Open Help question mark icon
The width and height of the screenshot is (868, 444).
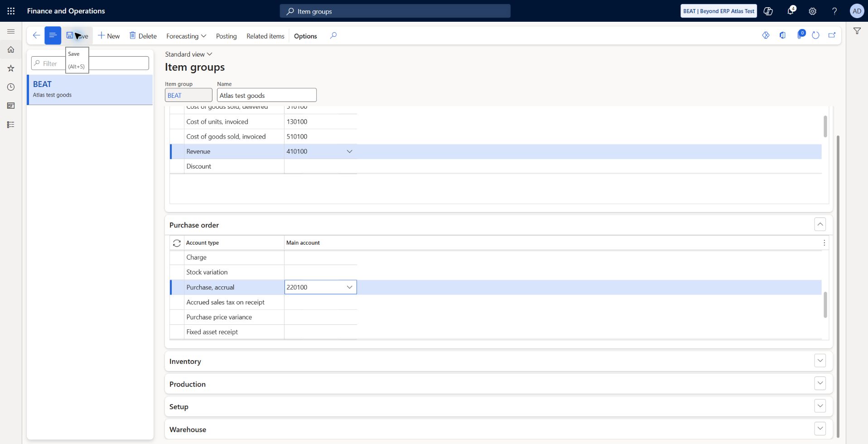coord(834,11)
